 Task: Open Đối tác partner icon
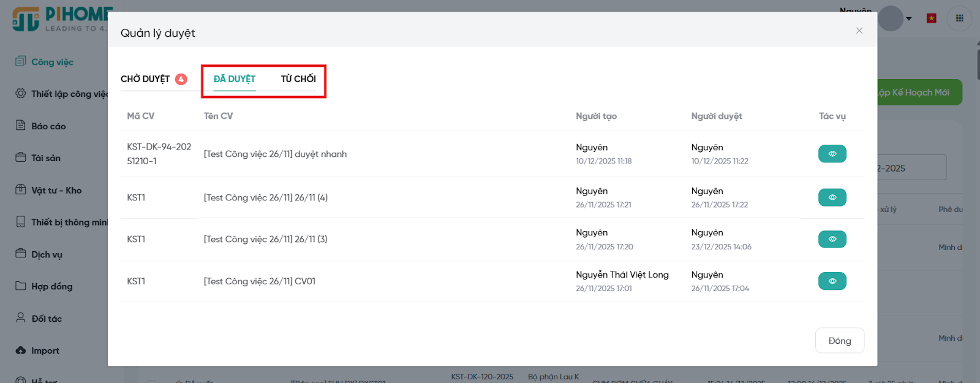(x=21, y=318)
